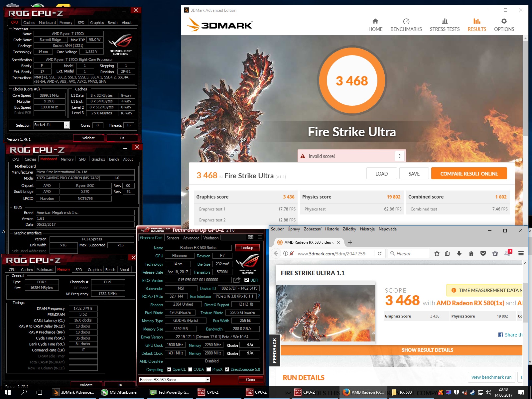Reload the 3dmark.com page
This screenshot has height=399, width=532.
tap(379, 253)
